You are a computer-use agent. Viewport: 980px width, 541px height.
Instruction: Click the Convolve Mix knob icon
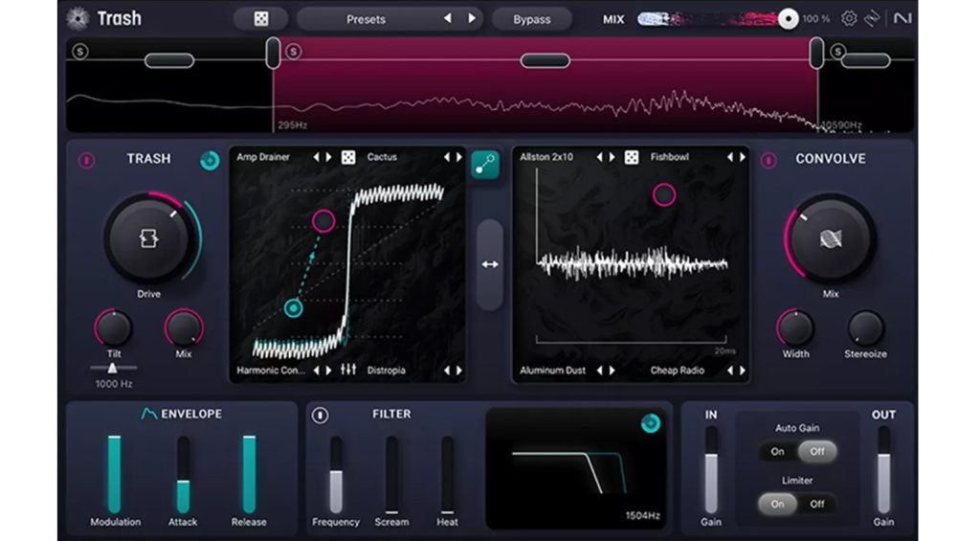[x=831, y=238]
